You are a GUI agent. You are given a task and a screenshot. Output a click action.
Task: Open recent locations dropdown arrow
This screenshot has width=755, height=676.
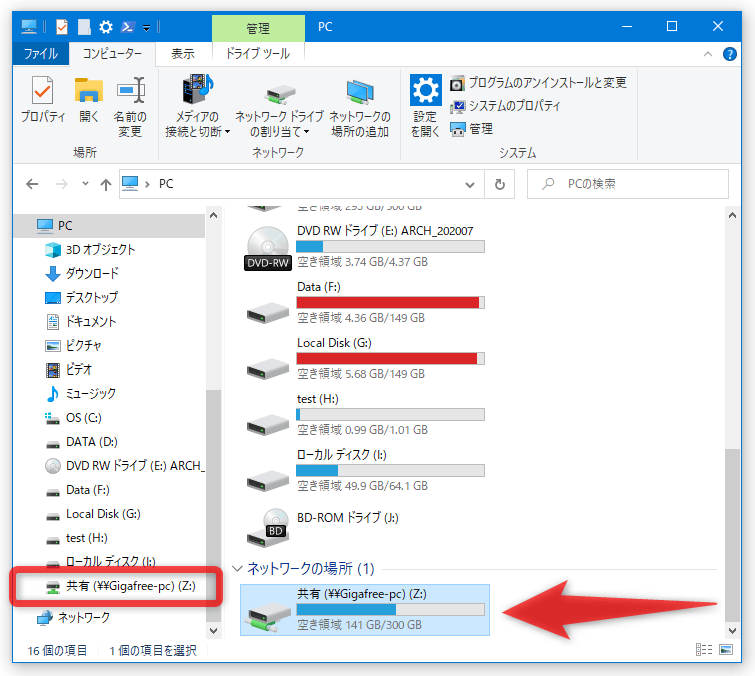(85, 183)
